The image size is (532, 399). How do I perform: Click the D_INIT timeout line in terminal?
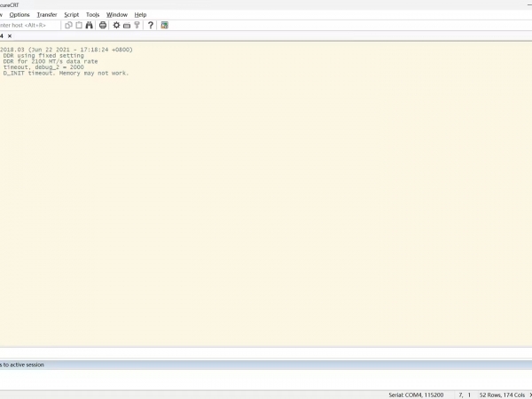click(66, 74)
